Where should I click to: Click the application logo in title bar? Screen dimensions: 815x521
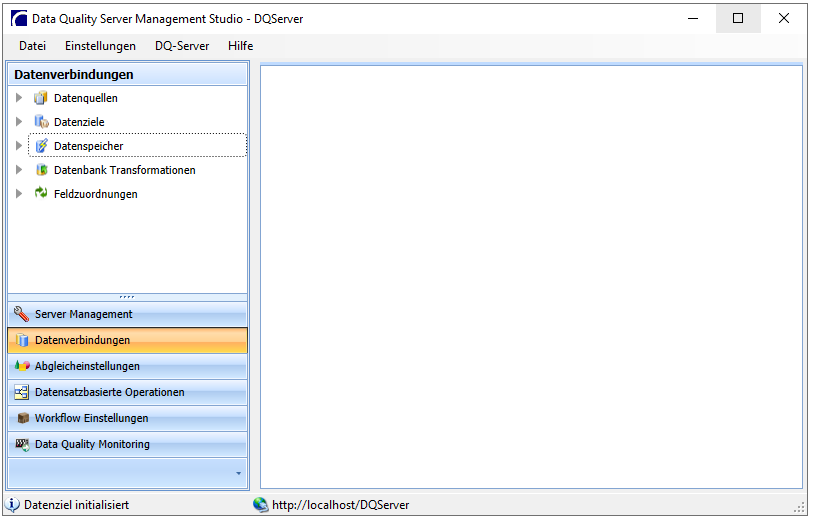coord(19,19)
